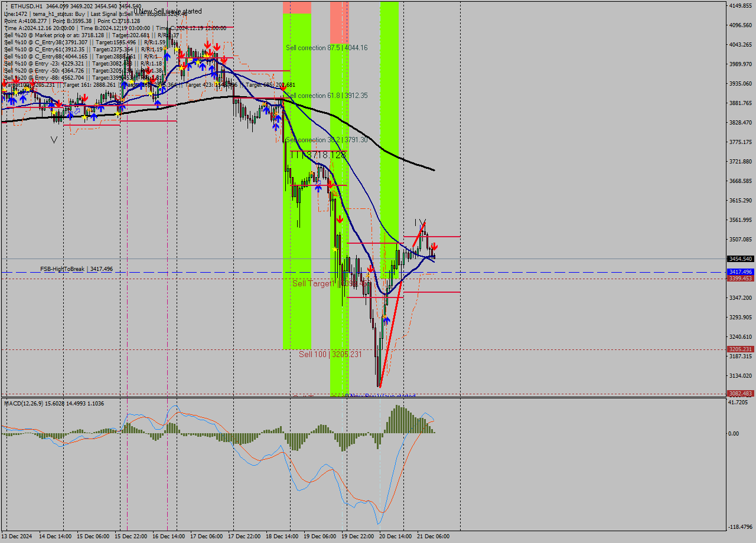Screen dimensions: 756x543
Task: Select the 4096.550 price axis value
Action: click(741, 25)
